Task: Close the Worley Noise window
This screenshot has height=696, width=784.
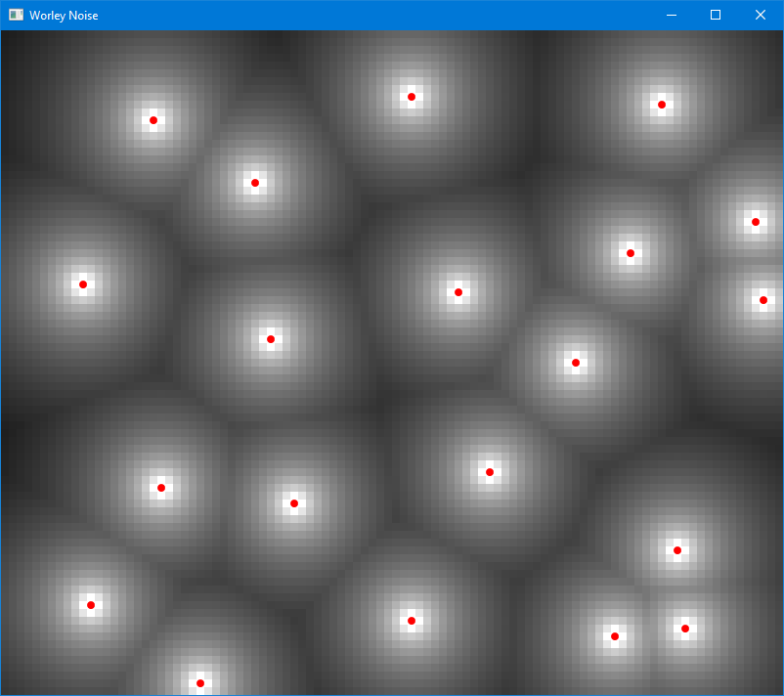Action: pos(760,15)
